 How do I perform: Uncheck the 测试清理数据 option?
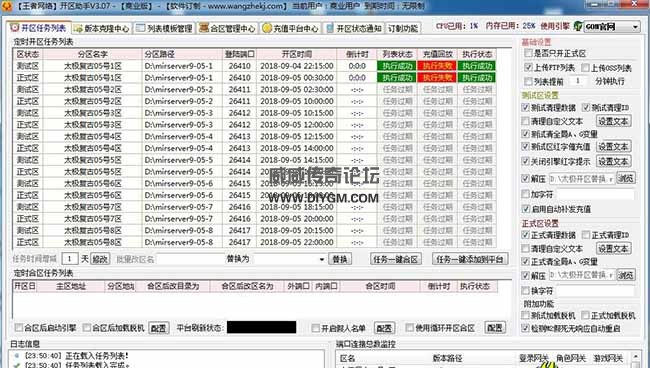coord(526,107)
